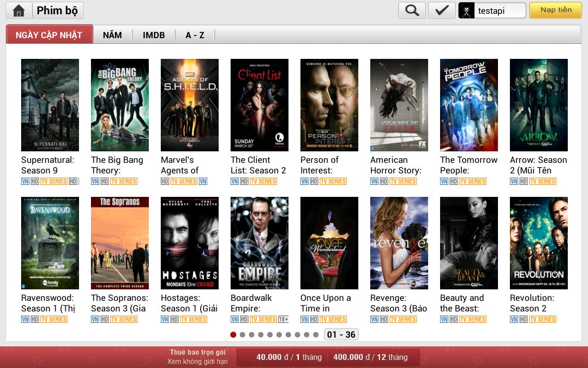Click the Ravenswood: Season 1 title text
Viewport: 588px width, 368px height.
(x=48, y=303)
